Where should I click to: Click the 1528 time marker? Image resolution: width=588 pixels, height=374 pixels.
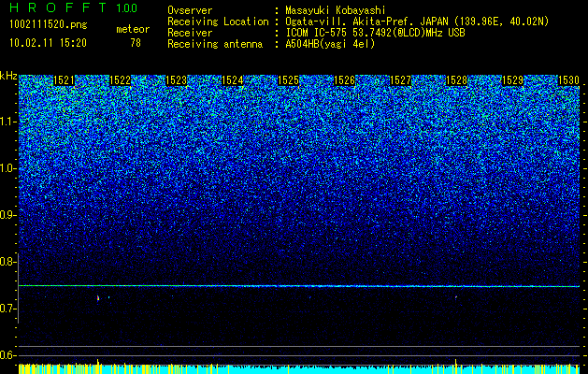456,80
